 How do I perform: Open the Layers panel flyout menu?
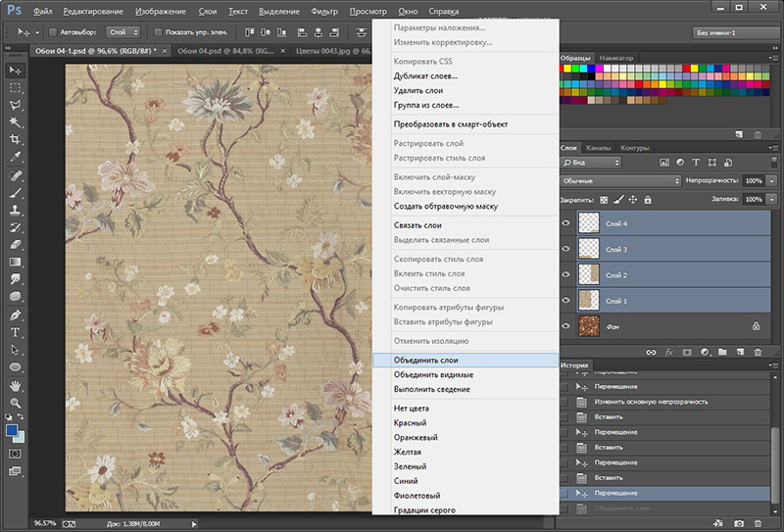(773, 148)
